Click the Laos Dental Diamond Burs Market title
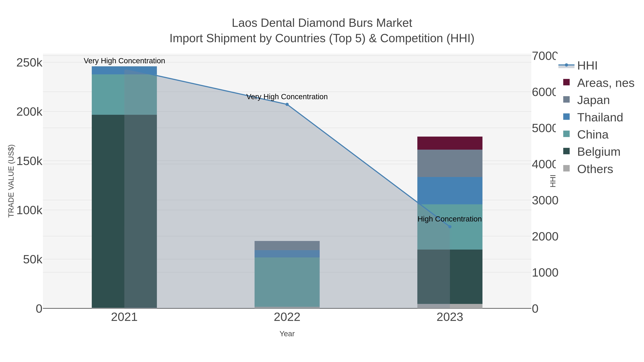Image resolution: width=644 pixels, height=362 pixels. pyautogui.click(x=322, y=23)
